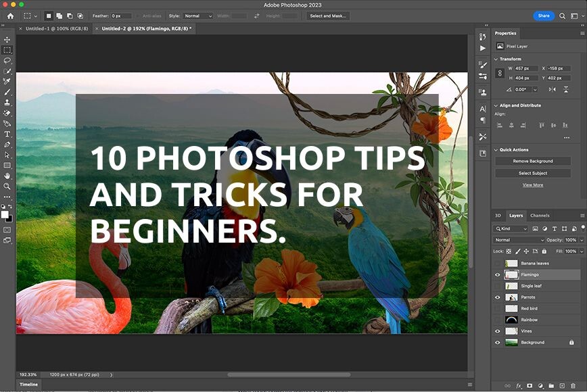Choose the Crop tool
This screenshot has height=392, width=587.
(x=7, y=80)
